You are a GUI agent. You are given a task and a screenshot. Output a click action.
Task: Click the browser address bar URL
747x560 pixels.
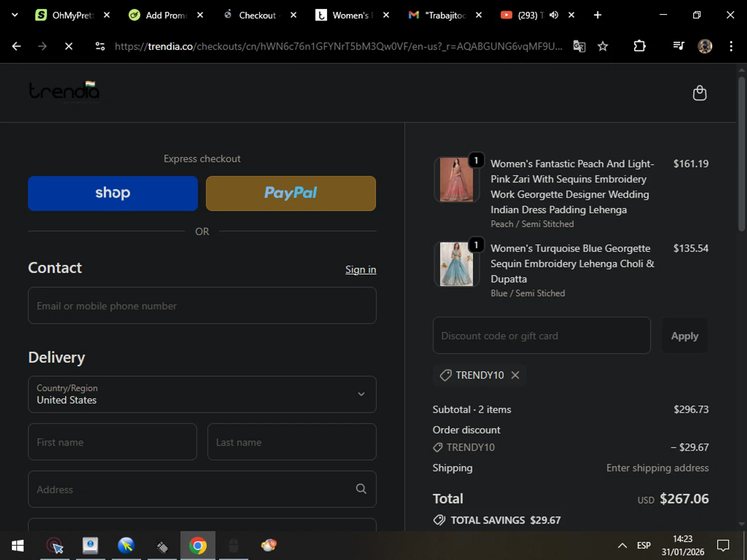[339, 46]
